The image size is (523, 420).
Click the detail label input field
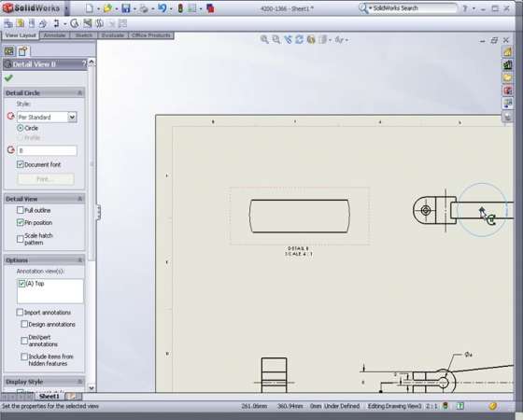click(x=47, y=150)
